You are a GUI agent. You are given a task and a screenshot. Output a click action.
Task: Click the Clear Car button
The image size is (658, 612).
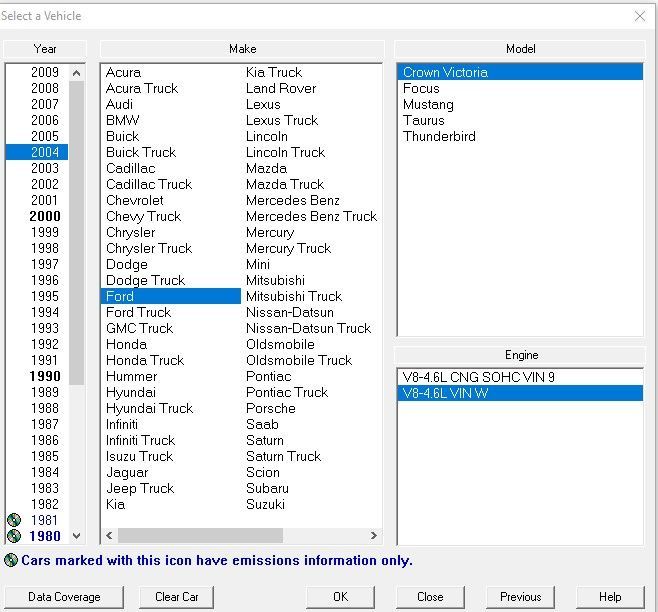(177, 597)
